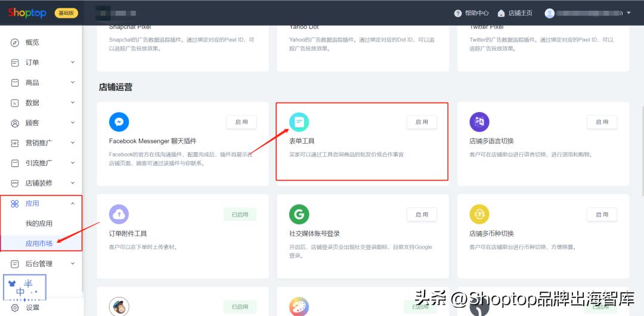
Task: Open the account dropdown arrow
Action: tap(628, 13)
